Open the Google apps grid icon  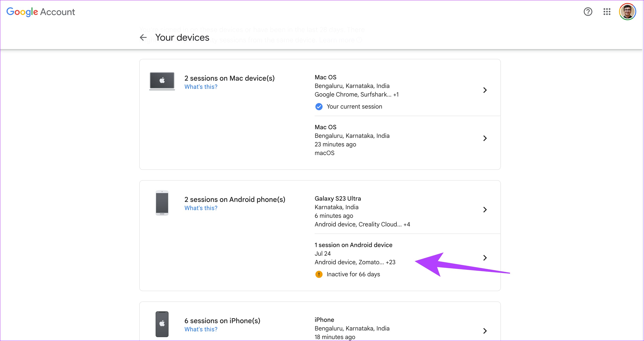pyautogui.click(x=607, y=12)
